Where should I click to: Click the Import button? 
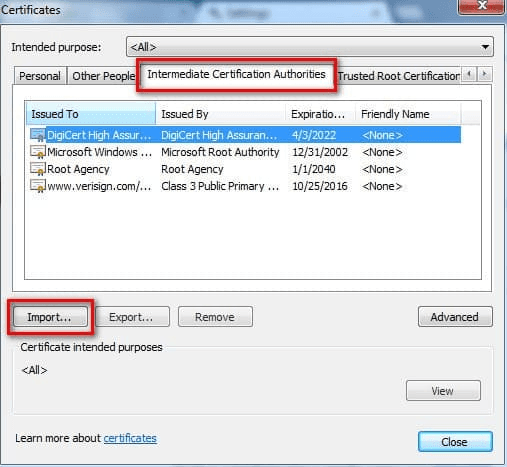pos(50,317)
